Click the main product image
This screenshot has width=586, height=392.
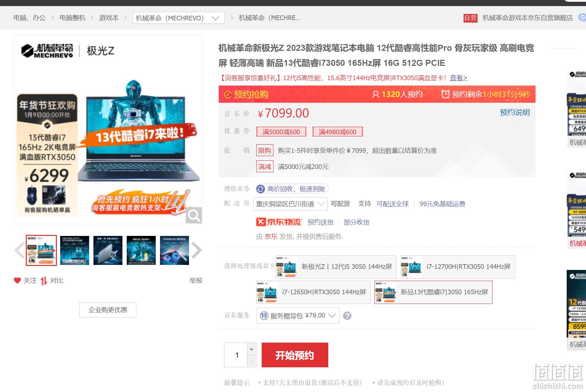pos(108,130)
